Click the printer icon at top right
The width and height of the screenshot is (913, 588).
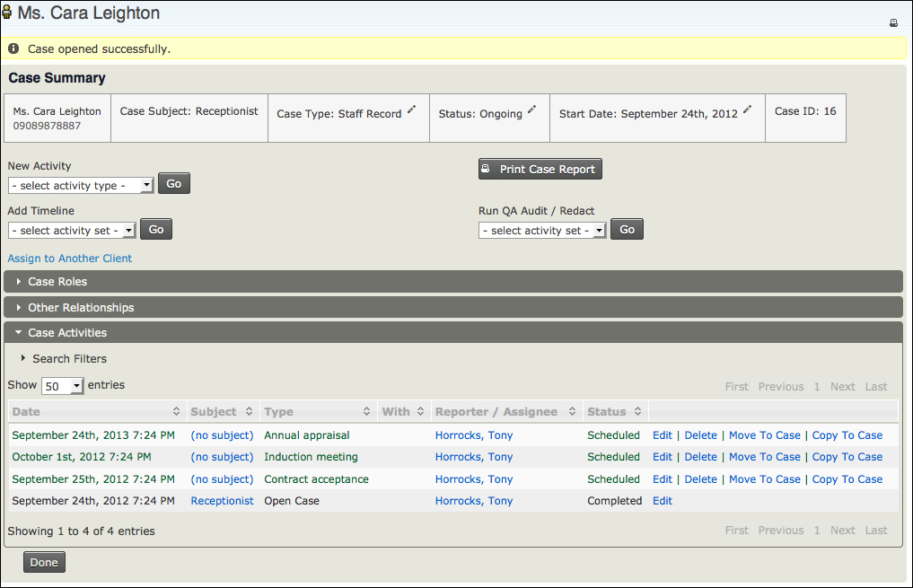click(x=893, y=23)
